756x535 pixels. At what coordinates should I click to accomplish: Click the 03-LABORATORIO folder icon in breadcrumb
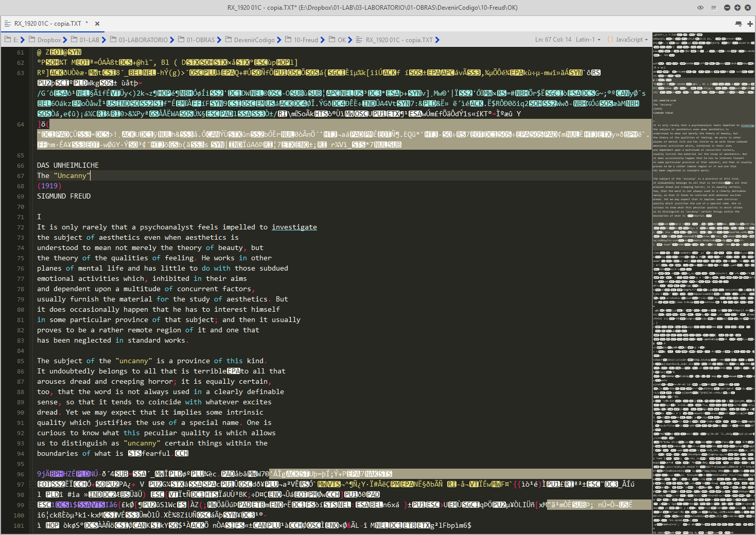tap(113, 40)
